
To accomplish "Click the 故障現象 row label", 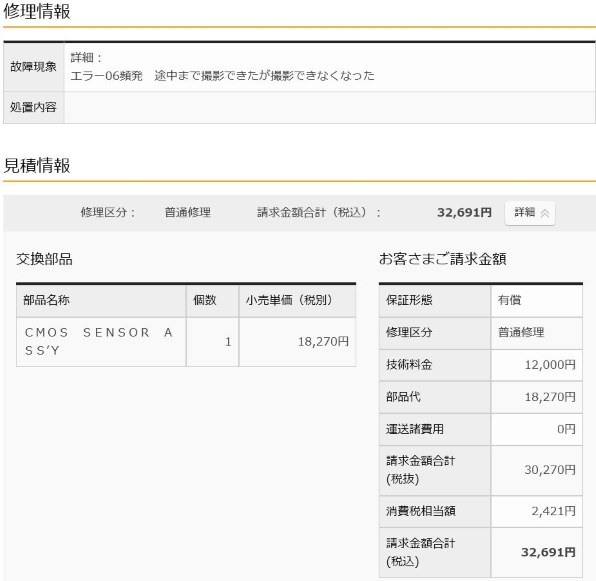I will pyautogui.click(x=33, y=67).
